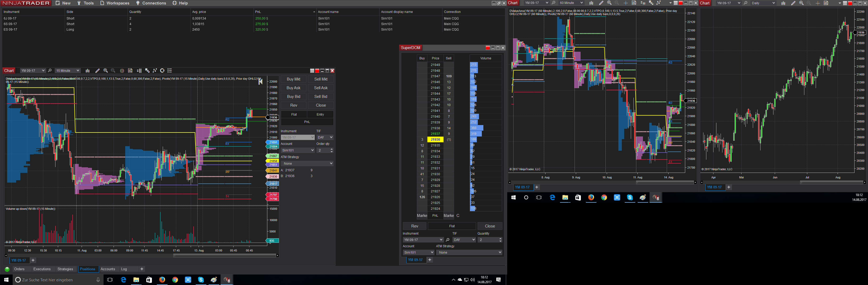The height and width of the screenshot is (285, 868).
Task: Open the Connections menu
Action: [151, 3]
